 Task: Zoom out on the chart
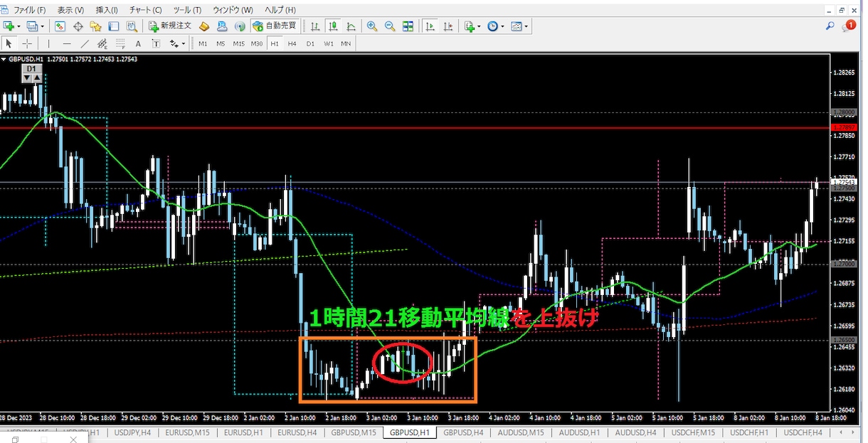(390, 26)
